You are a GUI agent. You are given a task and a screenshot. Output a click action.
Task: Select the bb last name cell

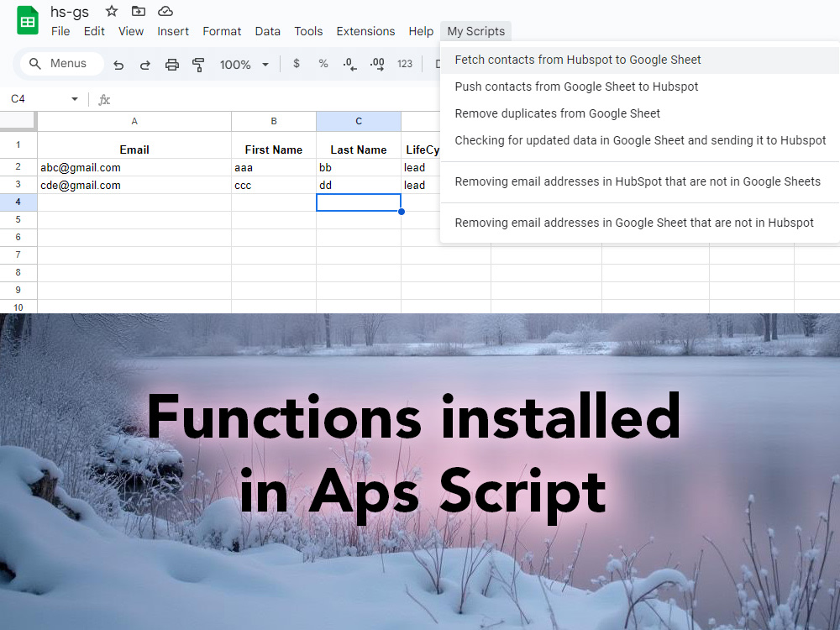(x=359, y=167)
